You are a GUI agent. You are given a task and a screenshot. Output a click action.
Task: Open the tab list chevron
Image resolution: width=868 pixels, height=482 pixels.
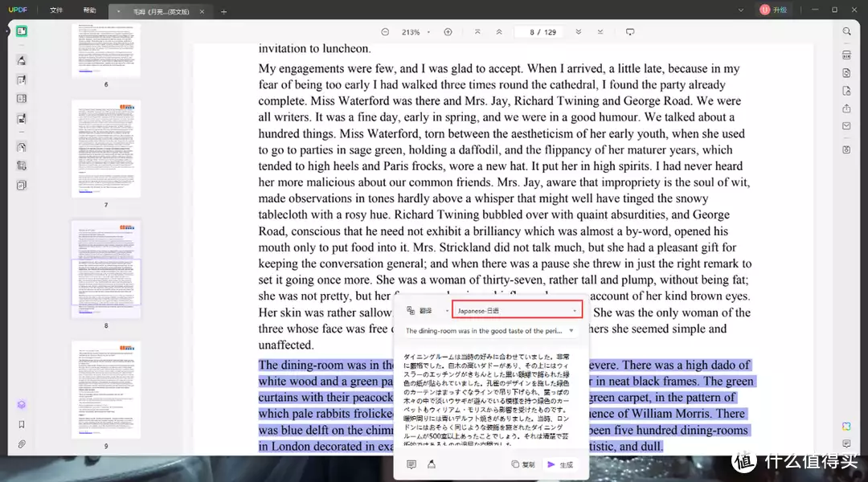click(741, 10)
